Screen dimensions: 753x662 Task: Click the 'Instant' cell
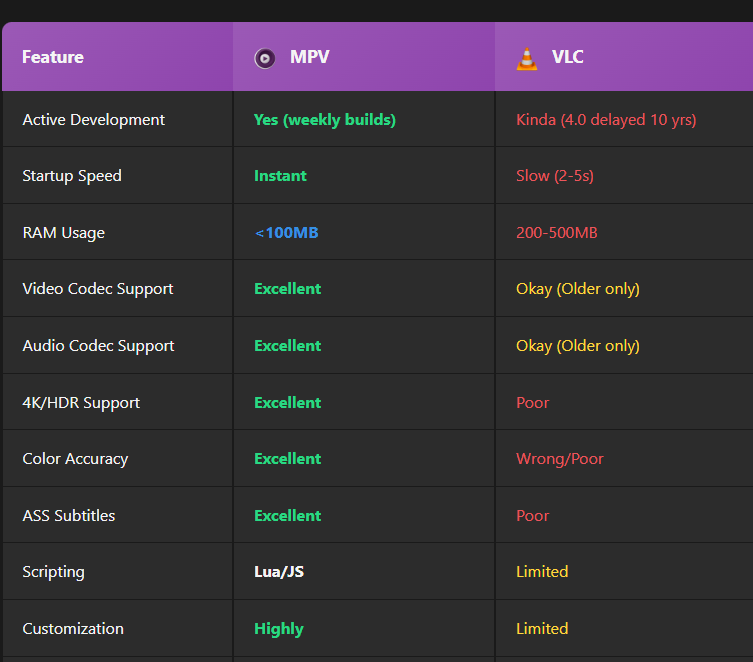[280, 176]
